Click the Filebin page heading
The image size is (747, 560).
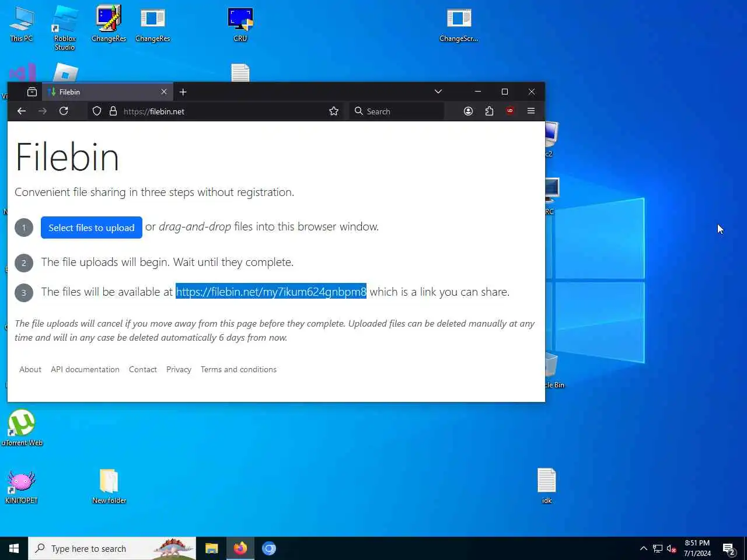pos(67,157)
